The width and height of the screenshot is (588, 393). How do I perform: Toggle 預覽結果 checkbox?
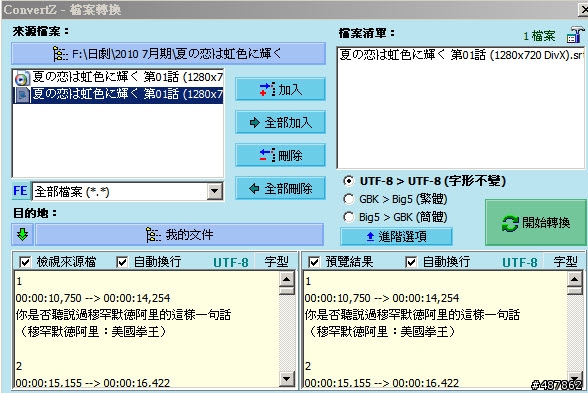314,262
